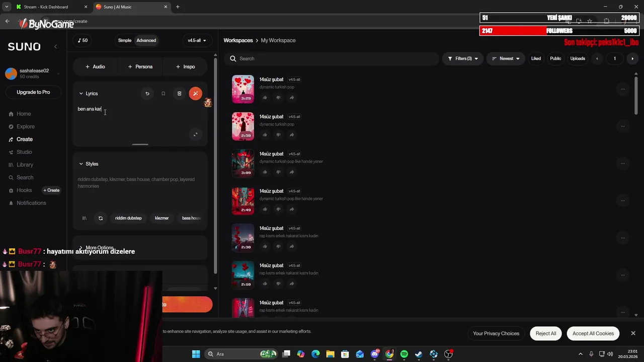Dislike the 3:09 song 14süz şubat

click(x=278, y=172)
